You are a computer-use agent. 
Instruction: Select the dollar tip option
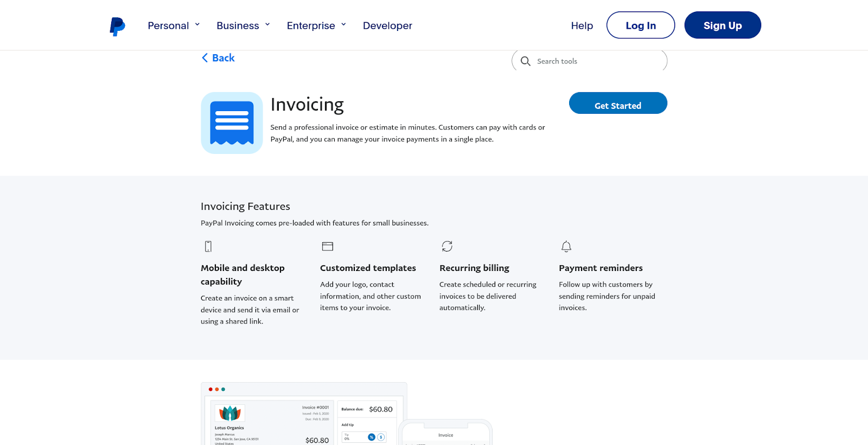pyautogui.click(x=381, y=437)
